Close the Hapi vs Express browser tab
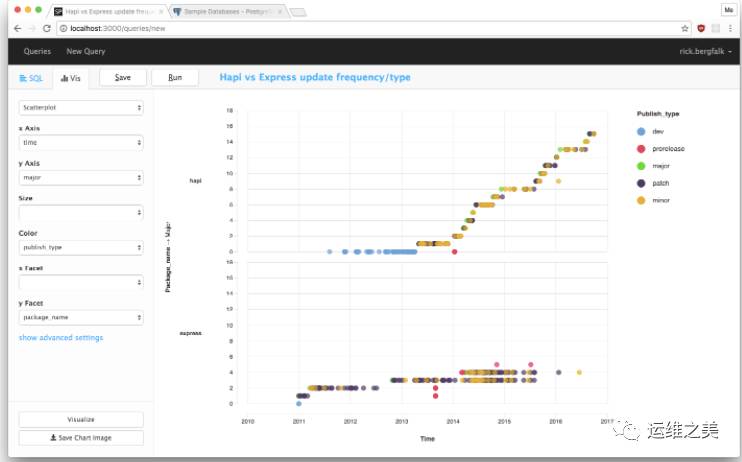The image size is (742, 462). [161, 11]
